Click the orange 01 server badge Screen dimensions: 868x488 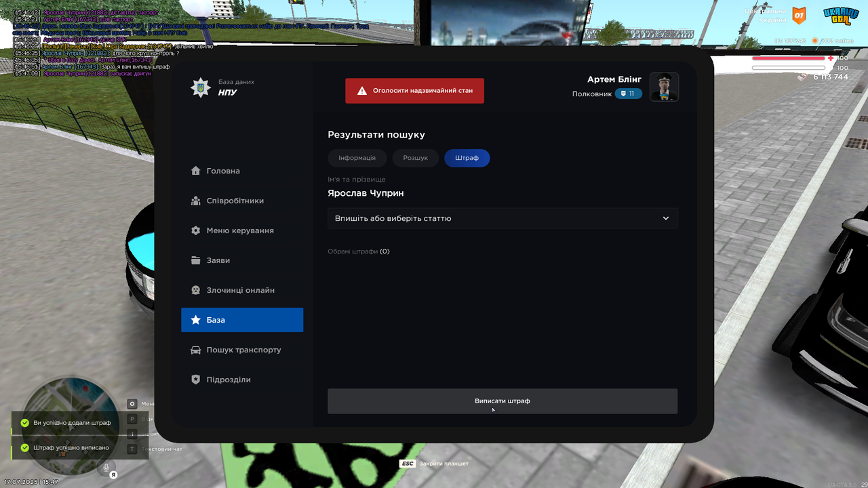click(800, 14)
